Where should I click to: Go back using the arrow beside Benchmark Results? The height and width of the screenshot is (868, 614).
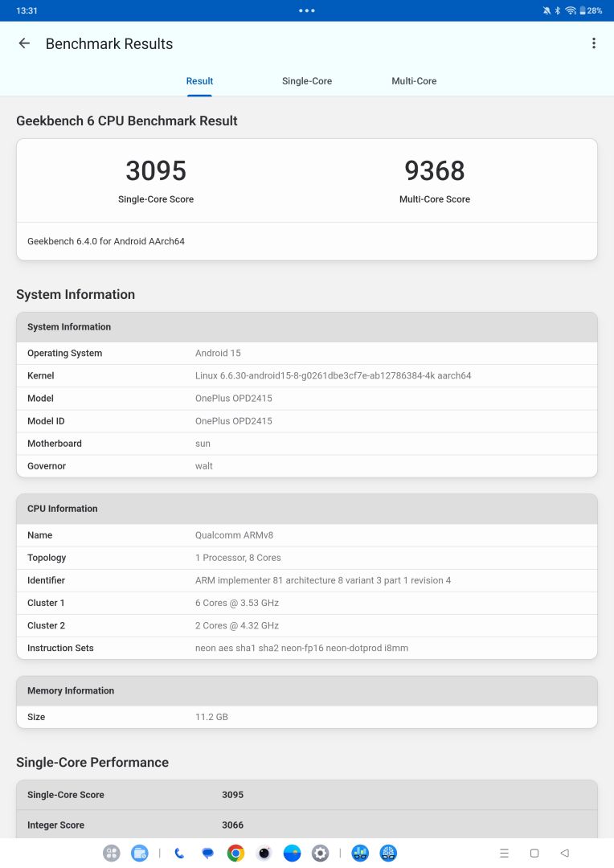[x=24, y=43]
